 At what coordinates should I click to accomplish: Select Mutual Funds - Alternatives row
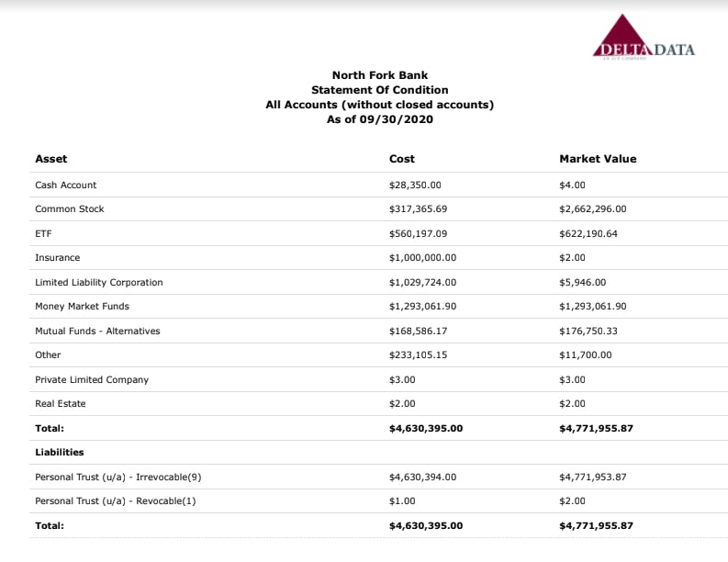click(378, 331)
